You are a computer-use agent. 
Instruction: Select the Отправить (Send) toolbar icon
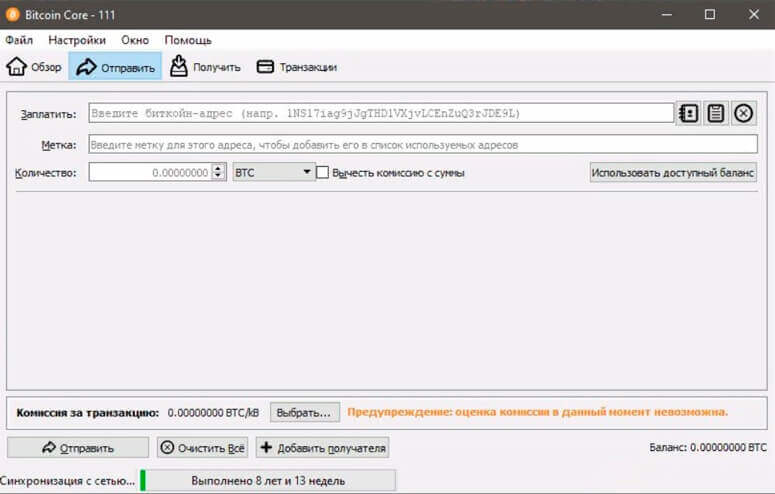pos(86,67)
